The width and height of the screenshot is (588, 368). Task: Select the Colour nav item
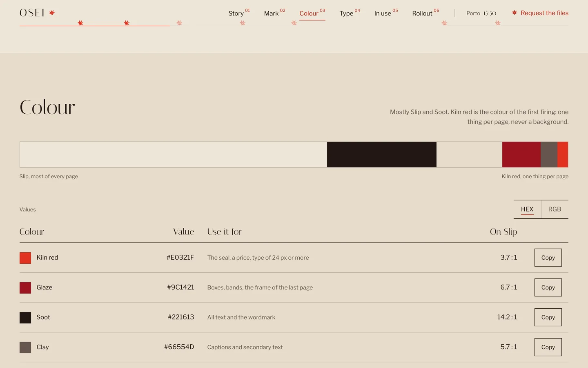coord(312,13)
